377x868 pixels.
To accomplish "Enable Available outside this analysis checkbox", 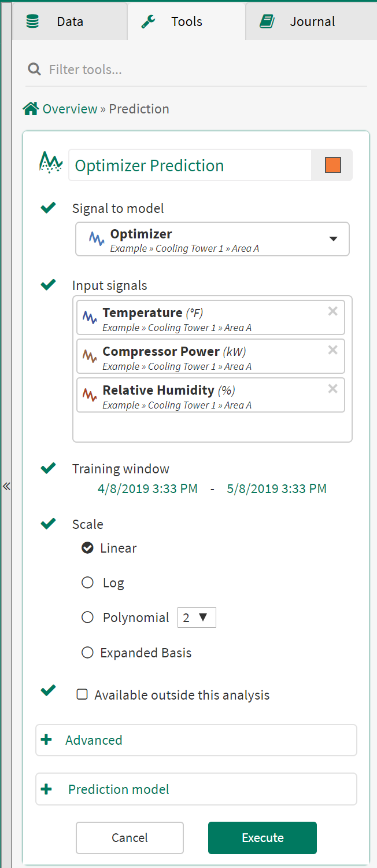I will [x=82, y=694].
